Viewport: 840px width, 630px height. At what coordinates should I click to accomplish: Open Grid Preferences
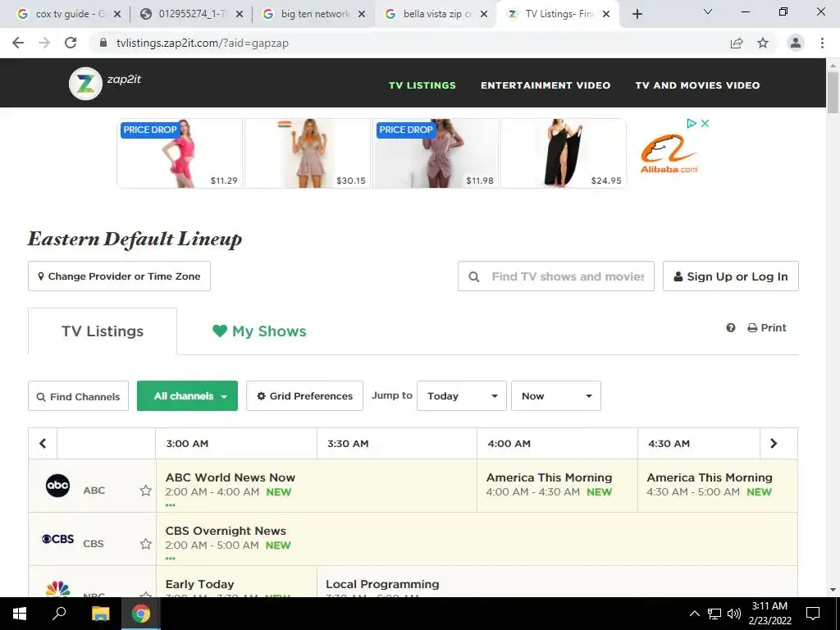click(305, 396)
